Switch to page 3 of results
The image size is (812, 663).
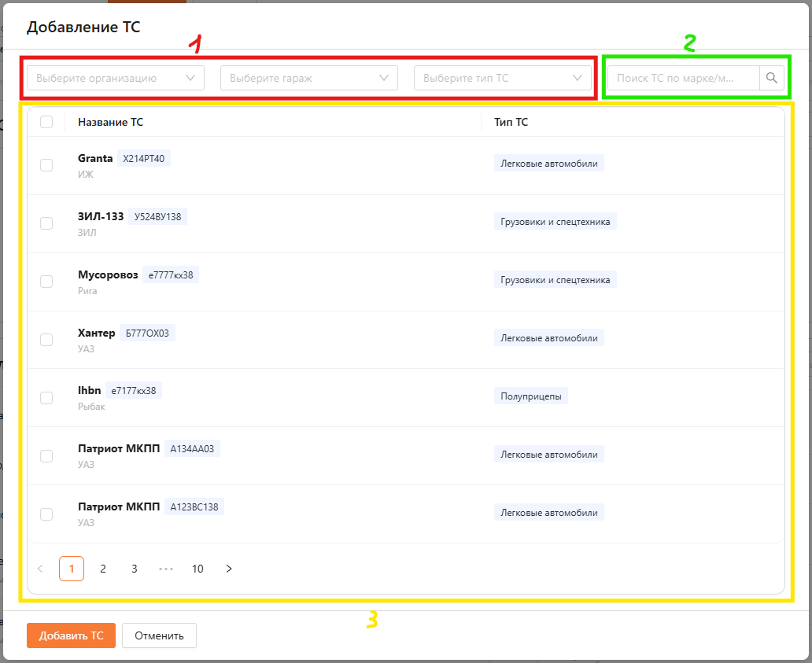[135, 569]
